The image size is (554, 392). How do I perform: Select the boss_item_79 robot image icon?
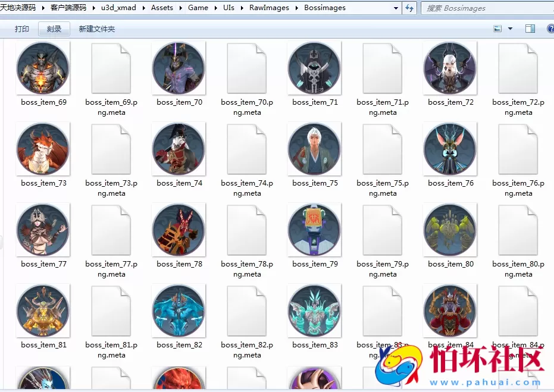[x=314, y=230]
